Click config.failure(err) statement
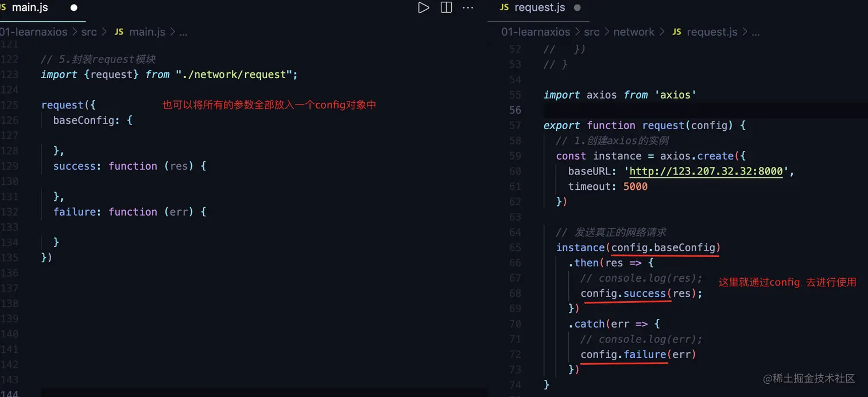 click(x=638, y=355)
